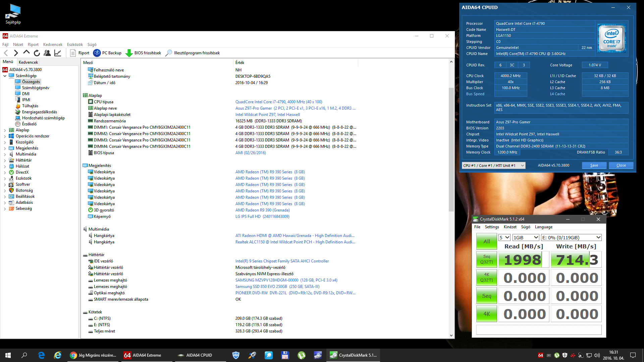Click Illesztőprogram frissítések magnifier icon

(169, 53)
